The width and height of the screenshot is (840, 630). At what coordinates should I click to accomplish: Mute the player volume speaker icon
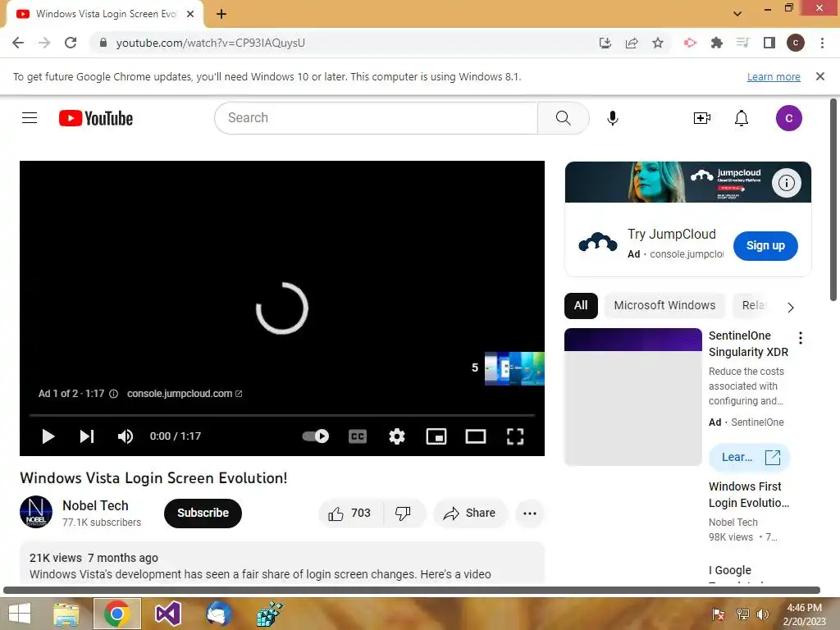coord(126,436)
